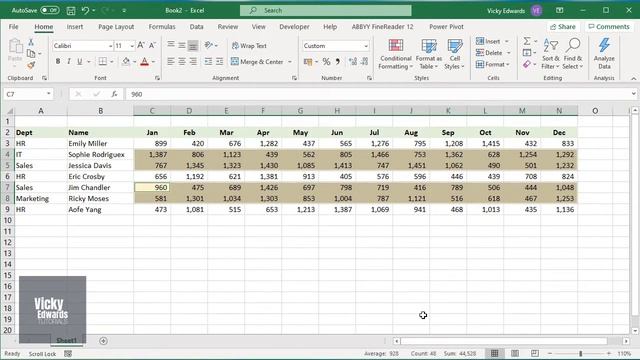Click the Format Painter brush icon
The image size is (640, 360).
point(31,65)
